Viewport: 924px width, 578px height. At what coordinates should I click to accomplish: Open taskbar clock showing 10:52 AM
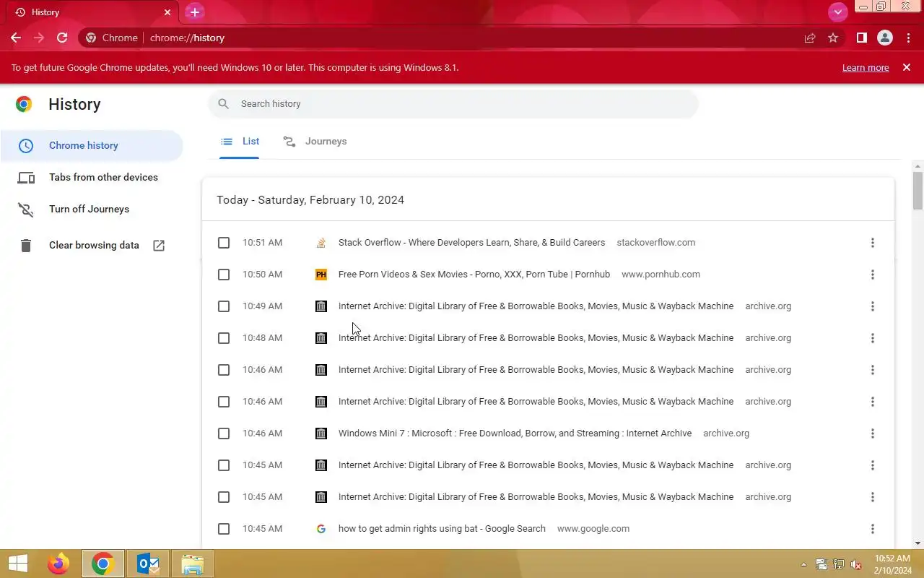[x=892, y=564]
